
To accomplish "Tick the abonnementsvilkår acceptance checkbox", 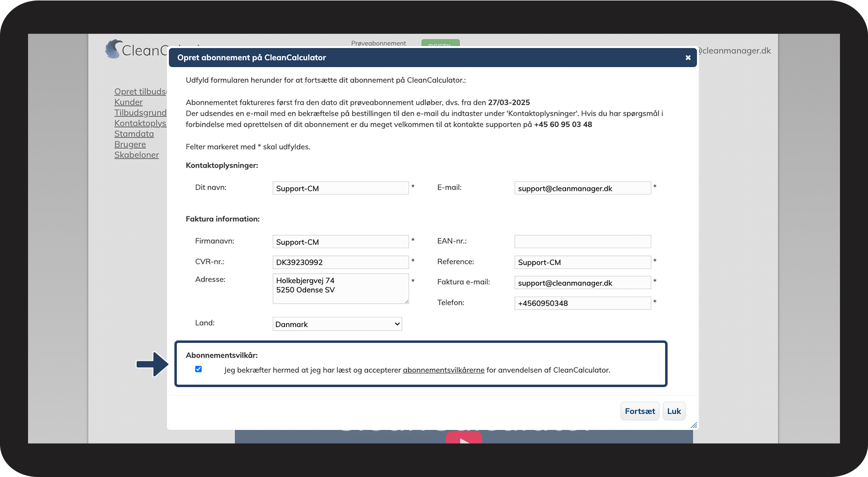I will pos(198,369).
